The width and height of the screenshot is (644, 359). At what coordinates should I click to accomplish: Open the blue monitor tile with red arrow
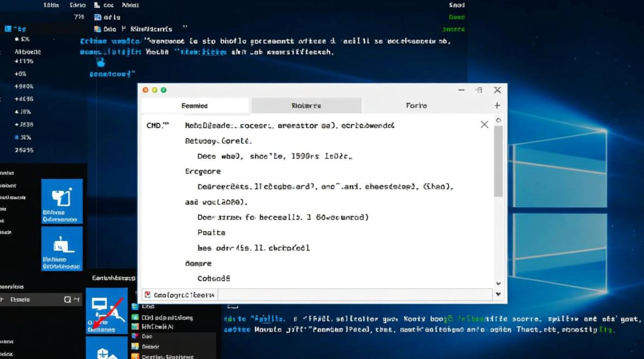tap(106, 310)
